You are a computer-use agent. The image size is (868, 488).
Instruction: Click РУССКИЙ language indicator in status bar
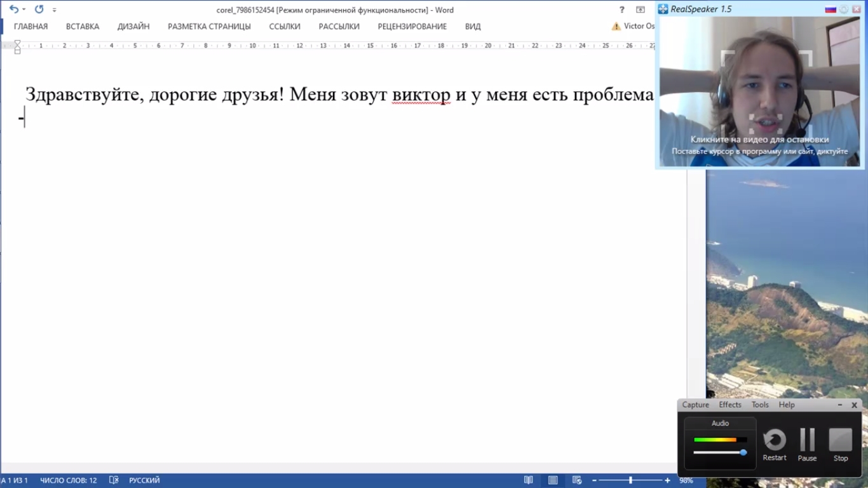click(144, 480)
